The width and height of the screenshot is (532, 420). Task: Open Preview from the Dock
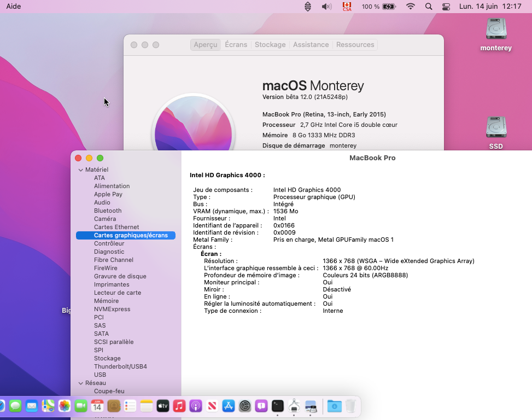click(311, 406)
